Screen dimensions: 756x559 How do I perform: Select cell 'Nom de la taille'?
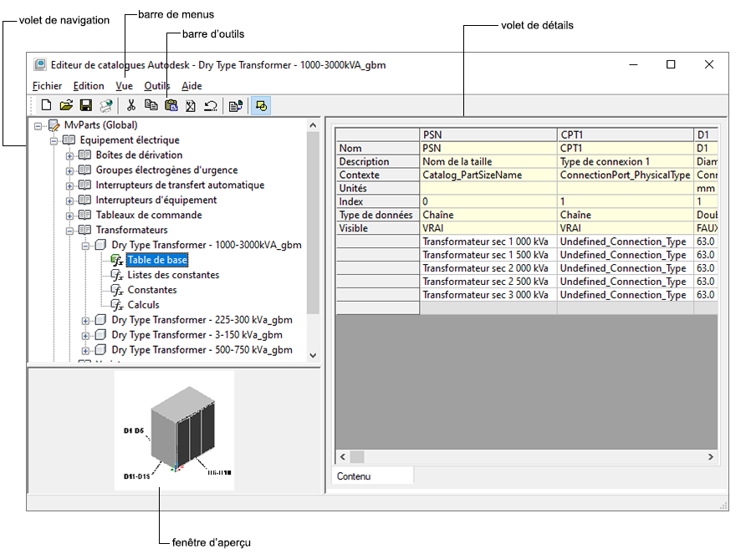coord(488,161)
